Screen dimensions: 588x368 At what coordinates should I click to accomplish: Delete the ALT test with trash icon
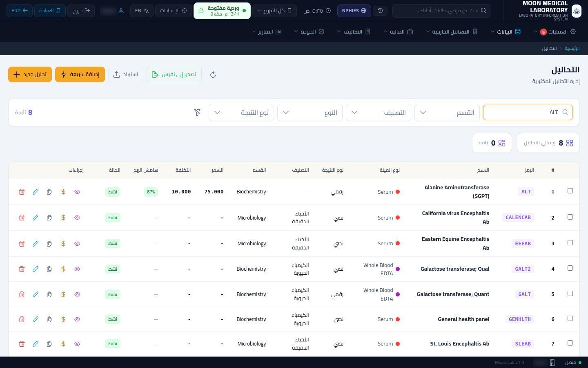22,192
